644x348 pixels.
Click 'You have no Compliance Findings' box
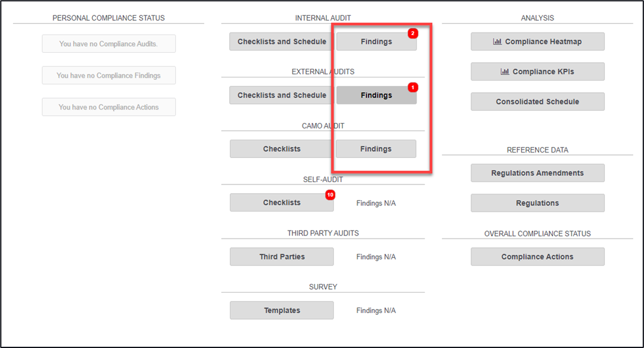(109, 76)
